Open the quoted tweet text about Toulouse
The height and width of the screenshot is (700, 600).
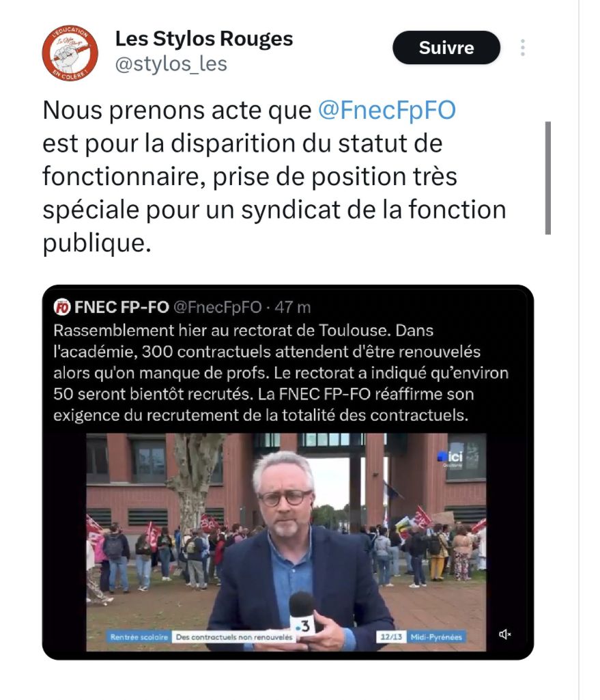pos(281,373)
